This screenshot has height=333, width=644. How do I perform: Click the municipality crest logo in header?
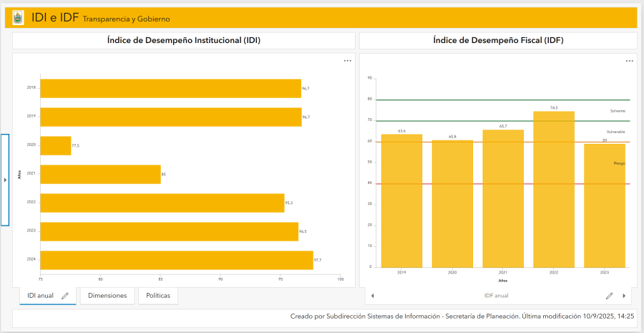click(19, 19)
